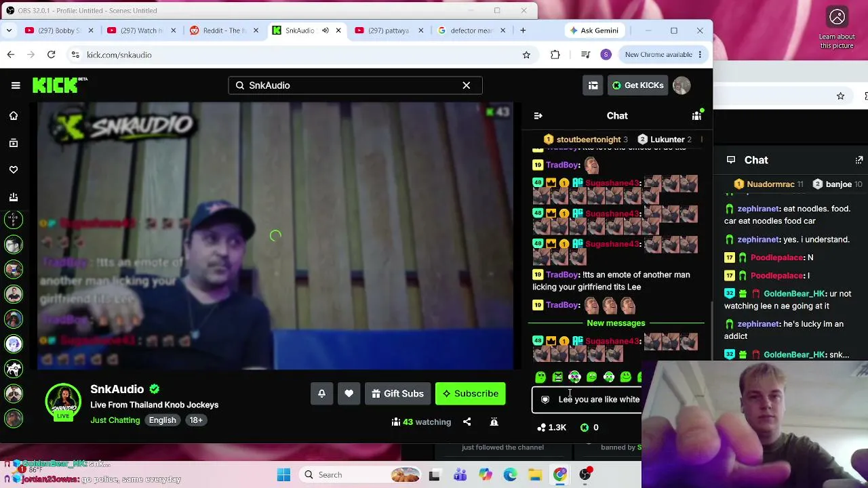The image size is (868, 488).
Task: Click Learn about this picture desktop icon
Action: coord(837,27)
